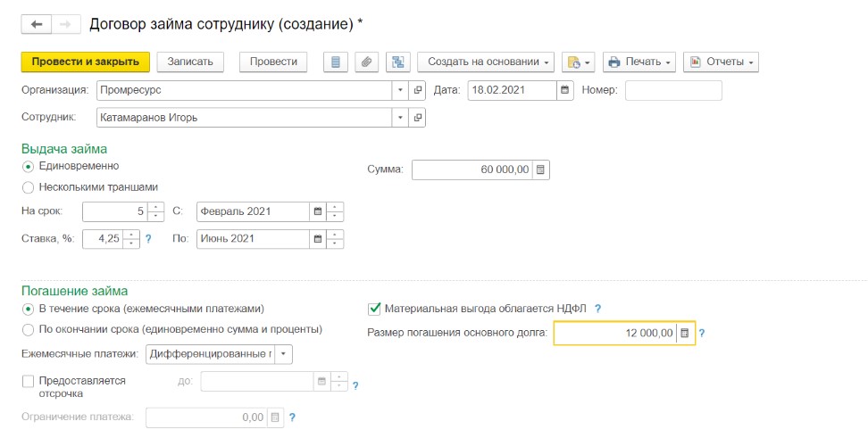Open the calendar picker for the Дата field
868x438 pixels.
tap(564, 90)
